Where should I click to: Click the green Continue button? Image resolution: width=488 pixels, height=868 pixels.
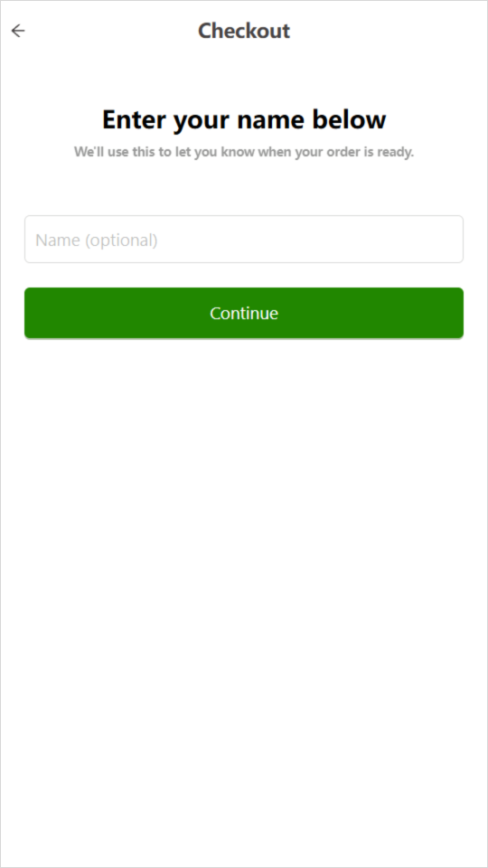(x=244, y=313)
